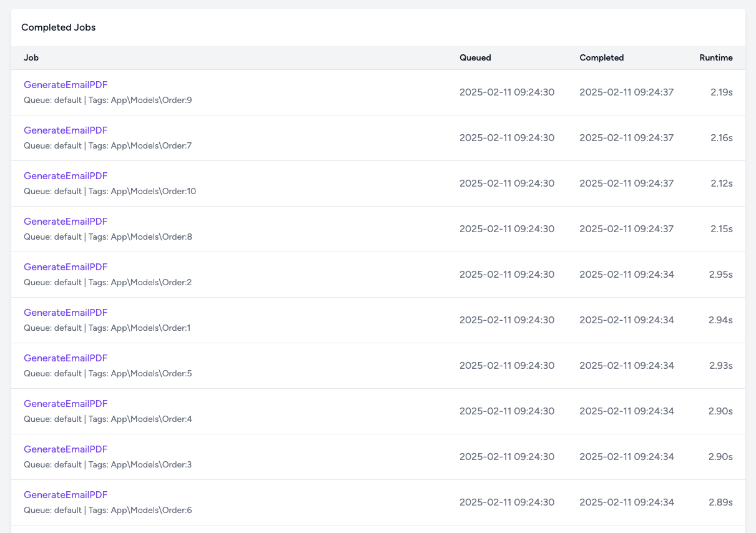Select the 2.19s runtime value
Screen dimensions: 756x533
pos(722,92)
